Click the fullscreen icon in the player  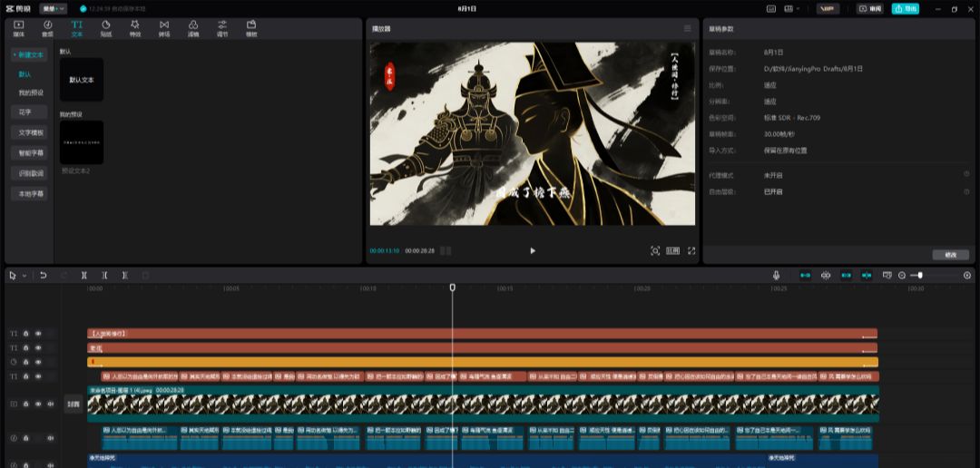pyautogui.click(x=691, y=250)
